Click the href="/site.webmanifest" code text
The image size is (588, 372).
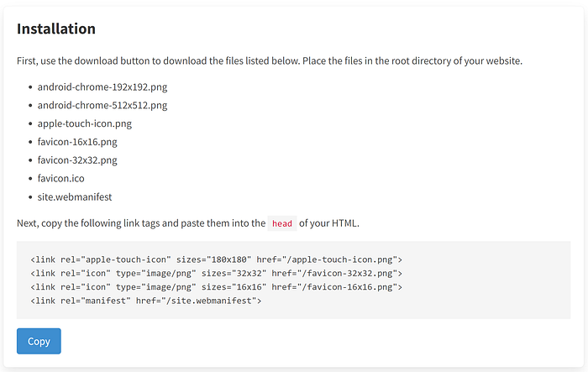click(197, 301)
